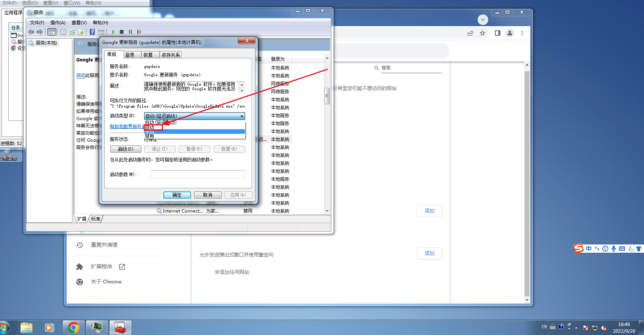644x335 pixels.
Task: Click Sogou soft keyboard icon
Action: (x=622, y=249)
